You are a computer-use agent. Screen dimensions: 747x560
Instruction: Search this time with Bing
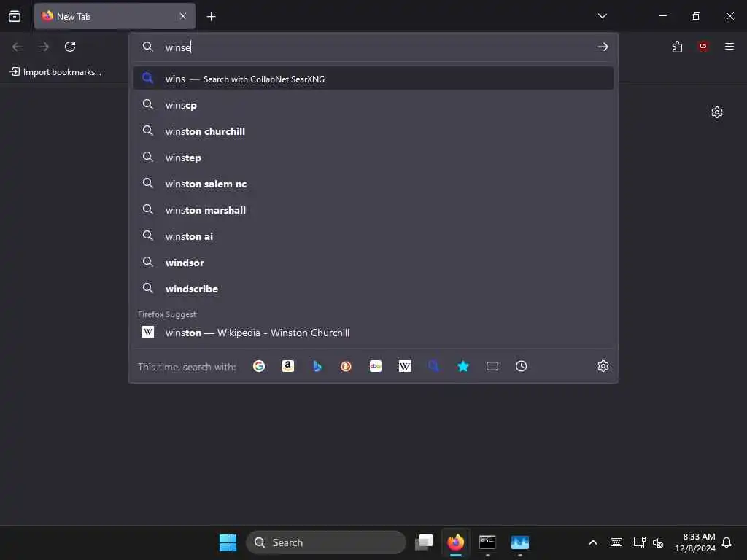tap(317, 366)
